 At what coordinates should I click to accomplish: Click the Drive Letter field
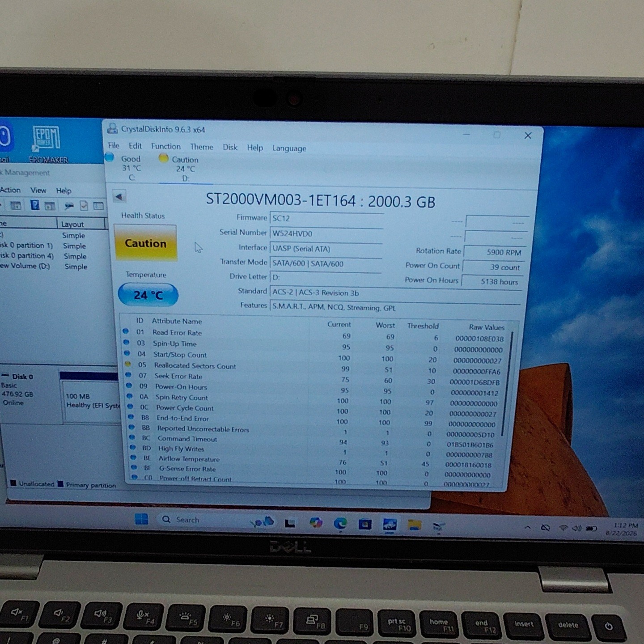(x=326, y=278)
